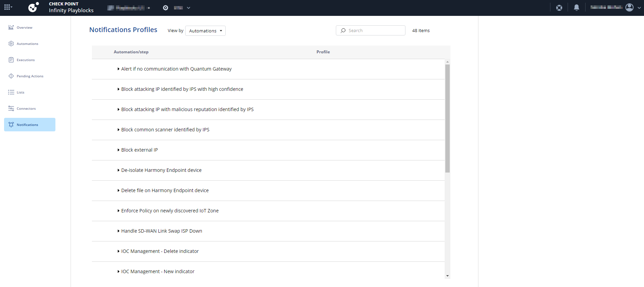Expand Block attacking IP identified by IPS high confidence

coord(119,89)
